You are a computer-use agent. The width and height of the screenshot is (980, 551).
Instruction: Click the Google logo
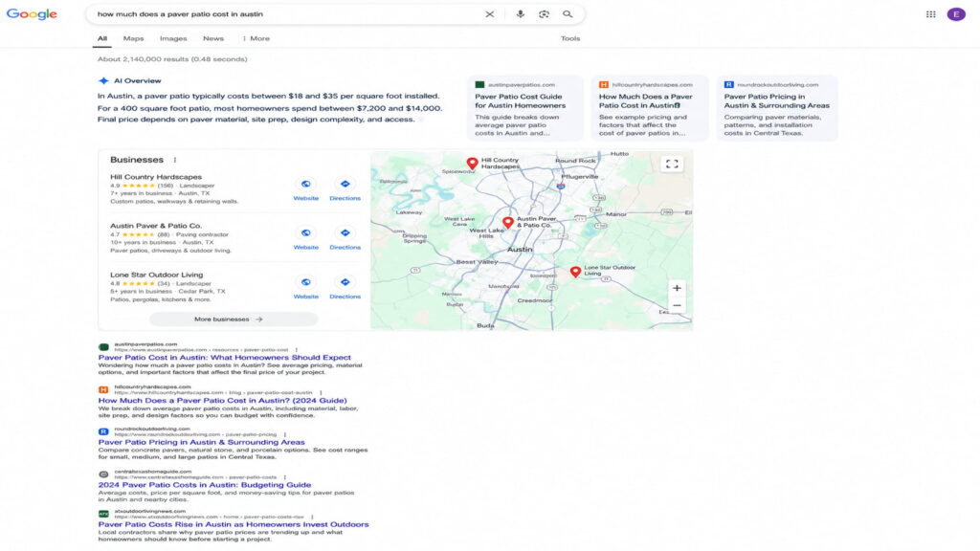32,13
